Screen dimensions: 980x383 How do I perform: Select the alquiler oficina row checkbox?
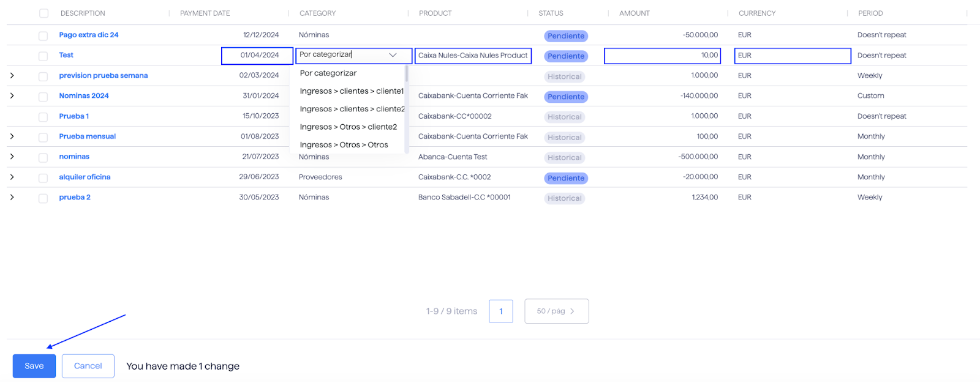(x=43, y=178)
